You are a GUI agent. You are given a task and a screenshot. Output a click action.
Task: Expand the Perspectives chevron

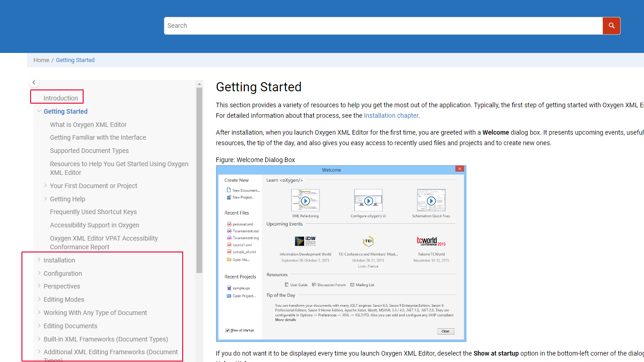(x=39, y=286)
